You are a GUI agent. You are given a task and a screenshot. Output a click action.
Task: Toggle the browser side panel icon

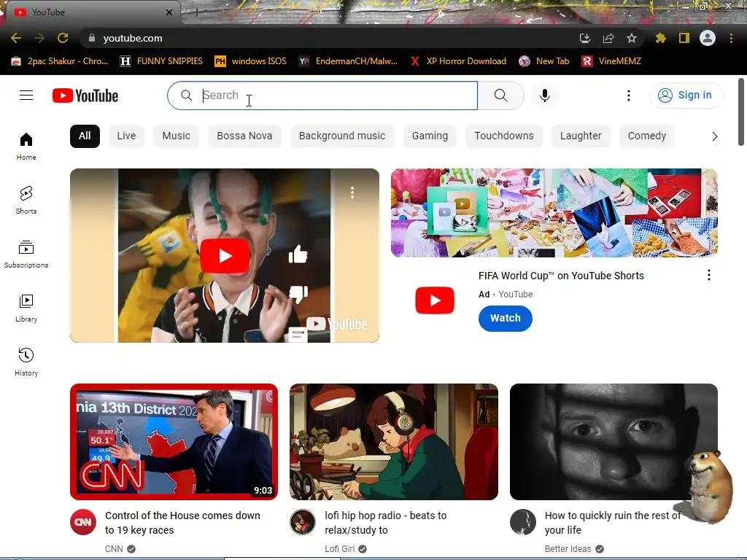(684, 38)
